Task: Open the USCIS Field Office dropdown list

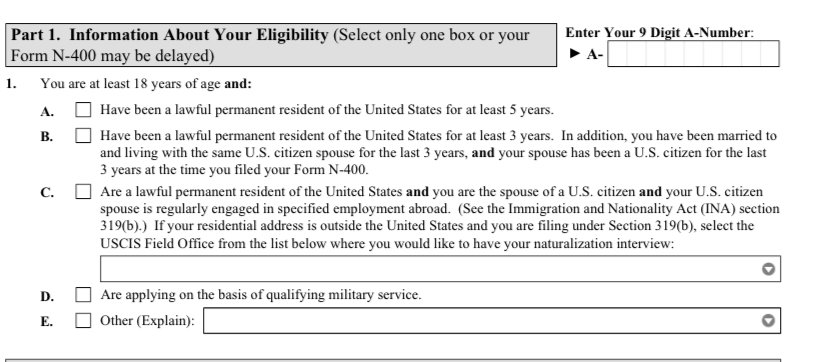Action: pyautogui.click(x=440, y=269)
